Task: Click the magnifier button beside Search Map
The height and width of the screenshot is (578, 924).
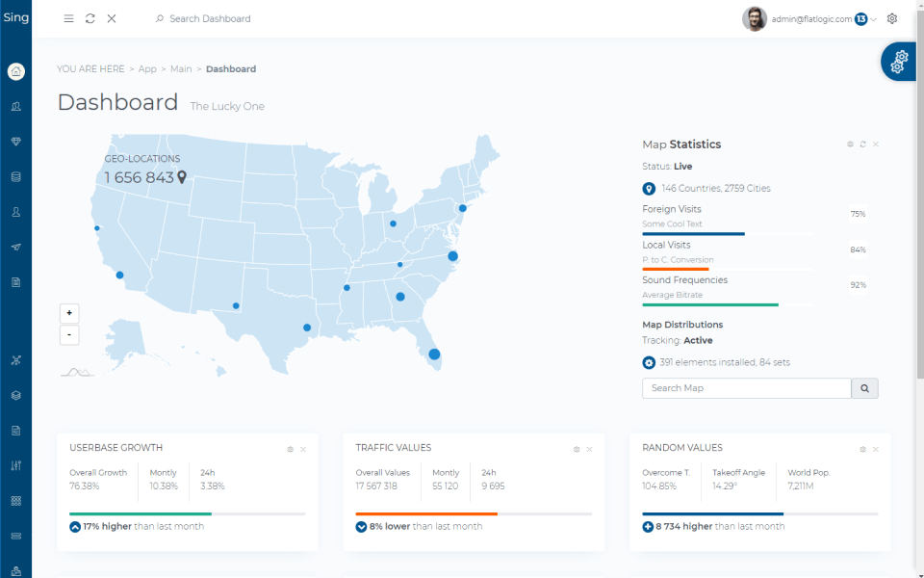Action: point(864,388)
